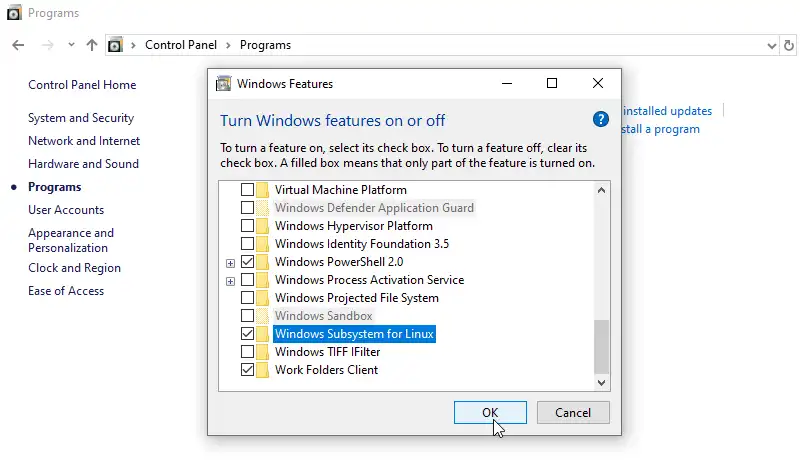Uncheck Windows PowerShell 2.0 checkbox
The width and height of the screenshot is (800, 465).
pos(247,262)
